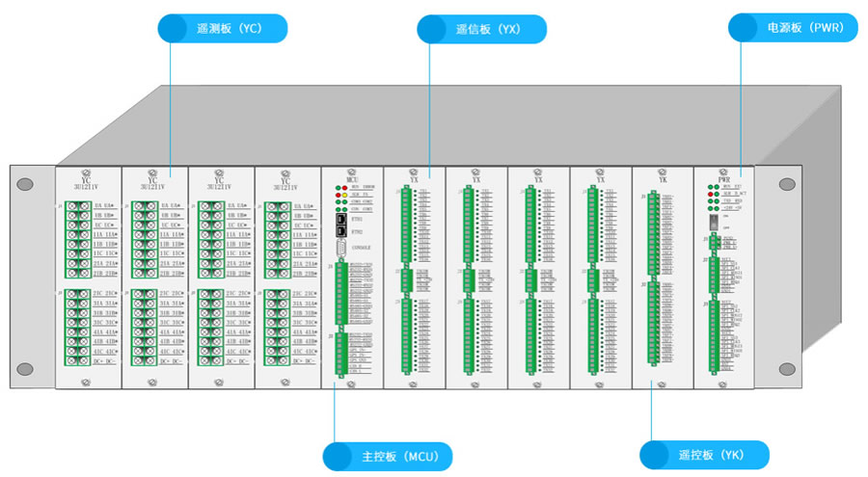Toggle the power switch on the PWR board
The image size is (868, 477).
[x=714, y=223]
